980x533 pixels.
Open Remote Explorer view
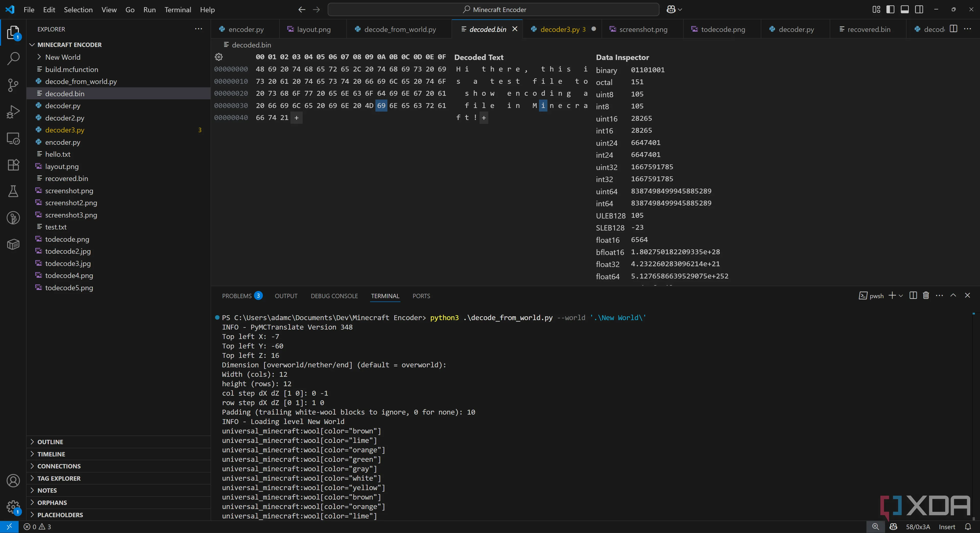13,138
